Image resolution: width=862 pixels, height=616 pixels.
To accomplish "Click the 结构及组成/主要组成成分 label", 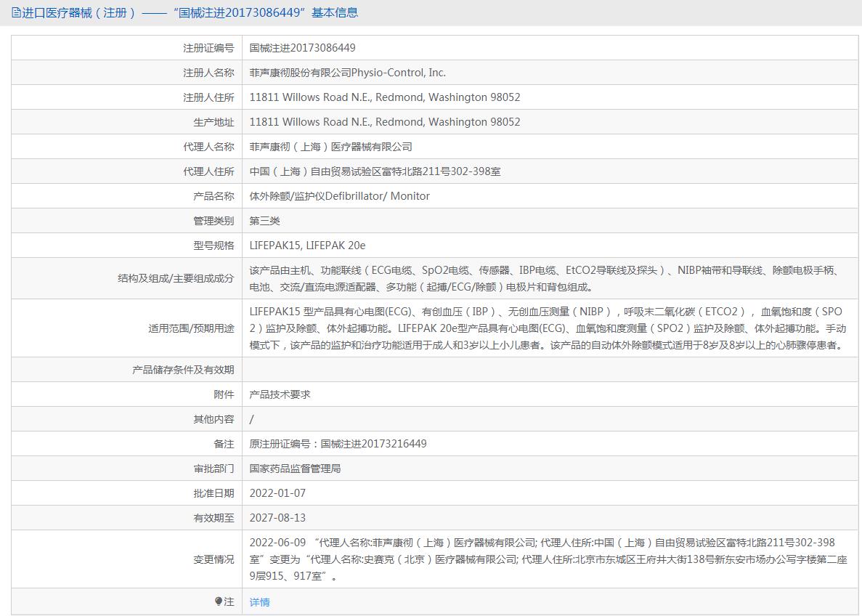I will click(x=176, y=278).
